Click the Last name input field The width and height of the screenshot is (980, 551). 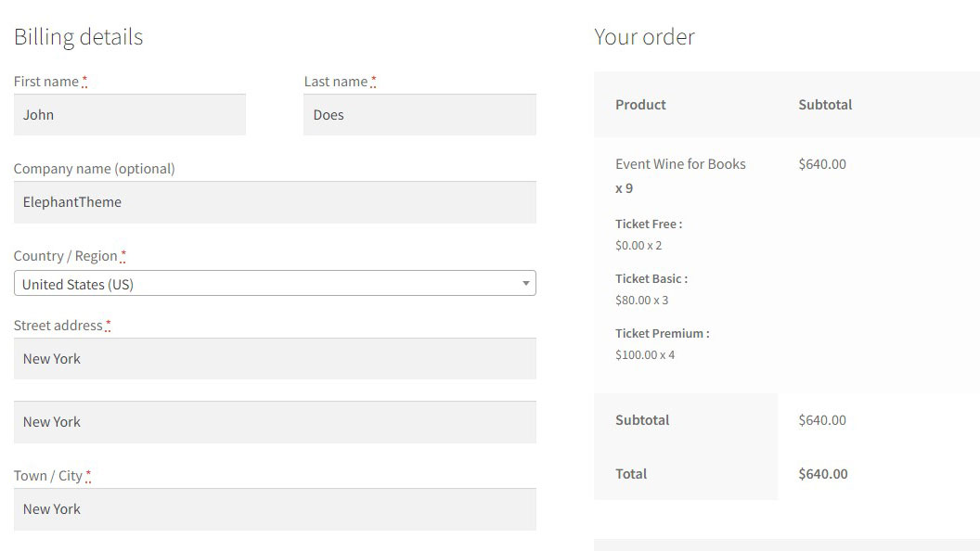(x=419, y=115)
